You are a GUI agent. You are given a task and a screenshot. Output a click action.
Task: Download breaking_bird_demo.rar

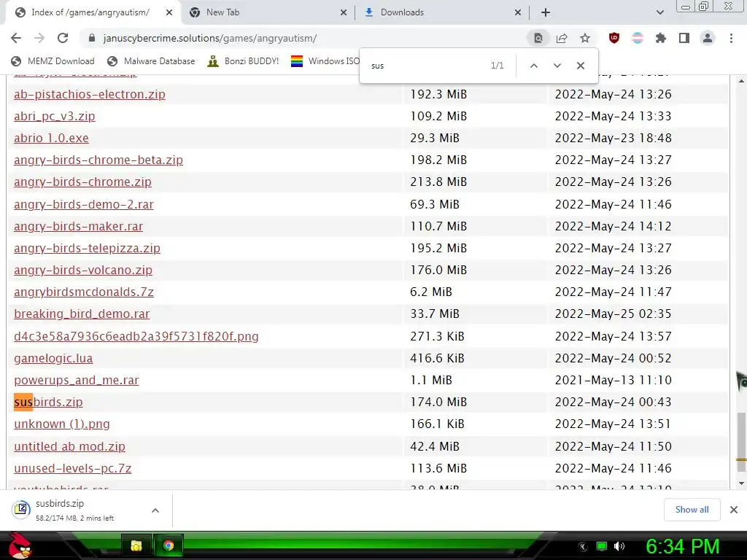[x=82, y=314]
